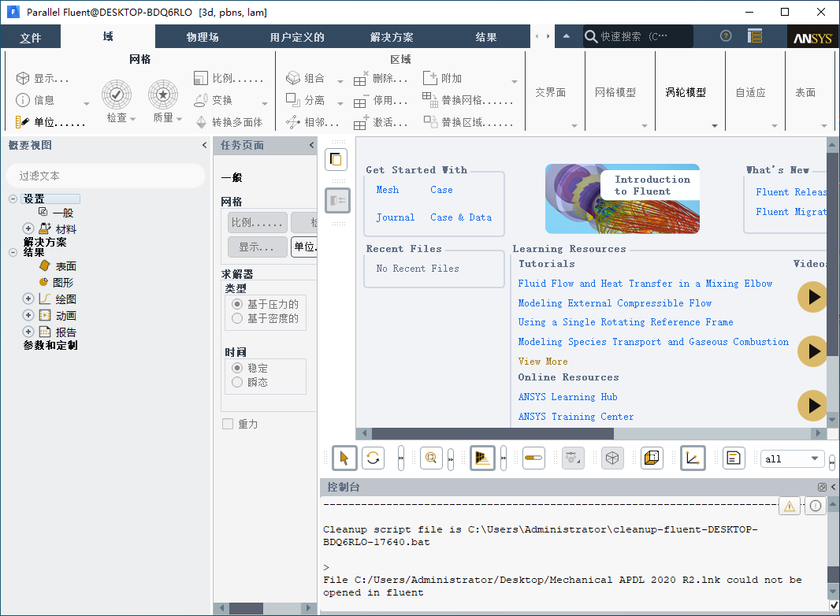Switch to the 域 (Domain) tab
Viewport: 840px width, 616px height.
coord(108,36)
